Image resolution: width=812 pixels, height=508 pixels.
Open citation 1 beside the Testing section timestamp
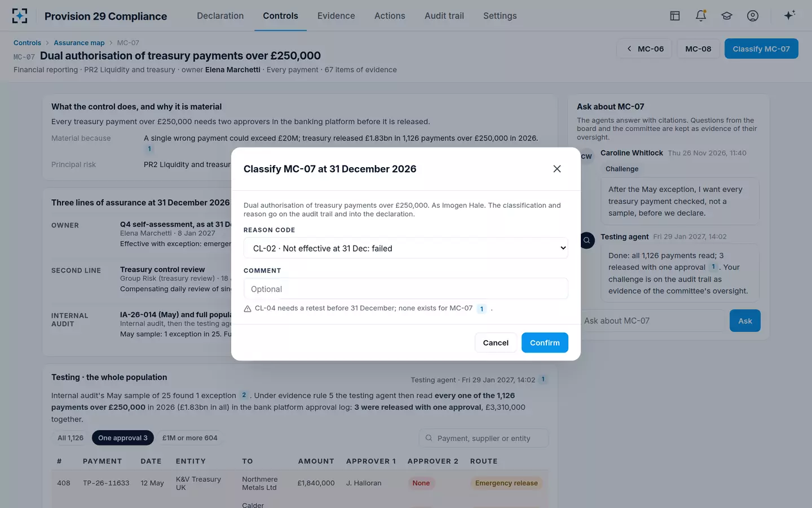tap(543, 379)
